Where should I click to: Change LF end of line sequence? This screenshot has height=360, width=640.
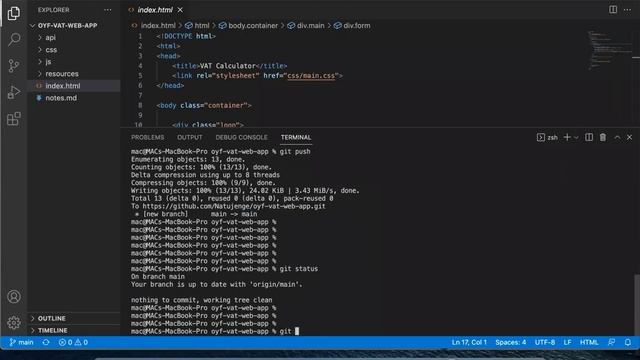567,342
